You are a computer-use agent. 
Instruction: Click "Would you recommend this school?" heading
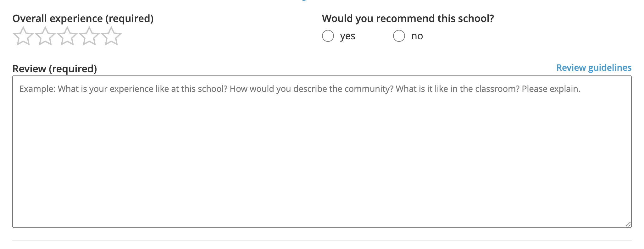(408, 19)
